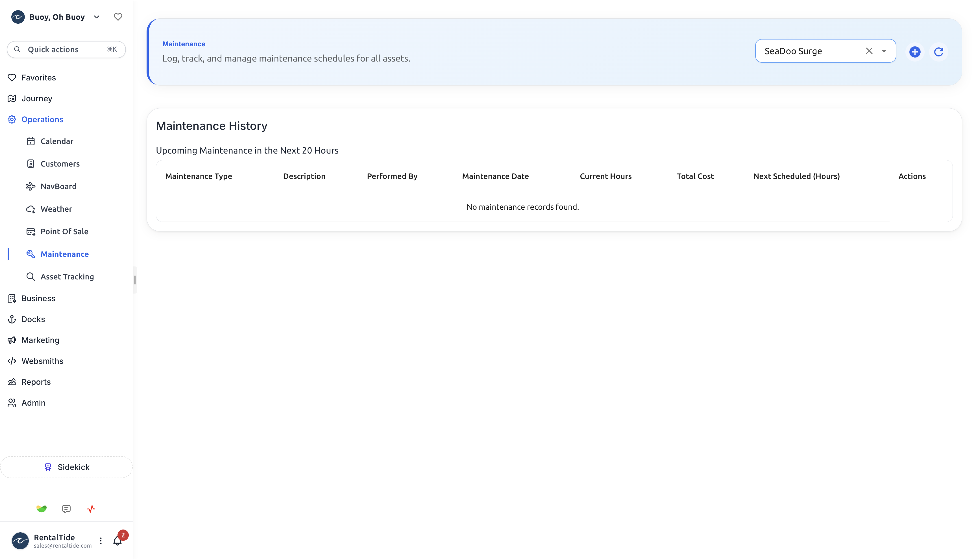Open the Quick actions search field
The height and width of the screenshot is (560, 976).
(66, 50)
